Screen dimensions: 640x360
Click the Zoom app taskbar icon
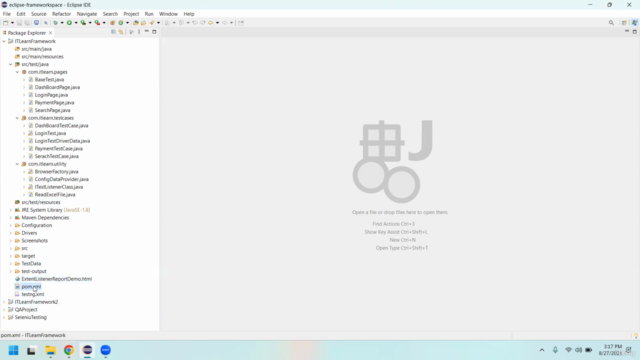106,350
